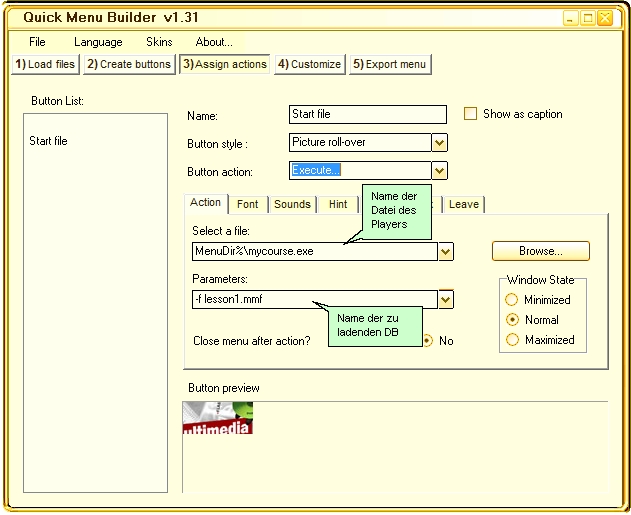Viewport: 631px width, 515px height.
Task: Enable the Show as caption checkbox
Action: pyautogui.click(x=470, y=114)
